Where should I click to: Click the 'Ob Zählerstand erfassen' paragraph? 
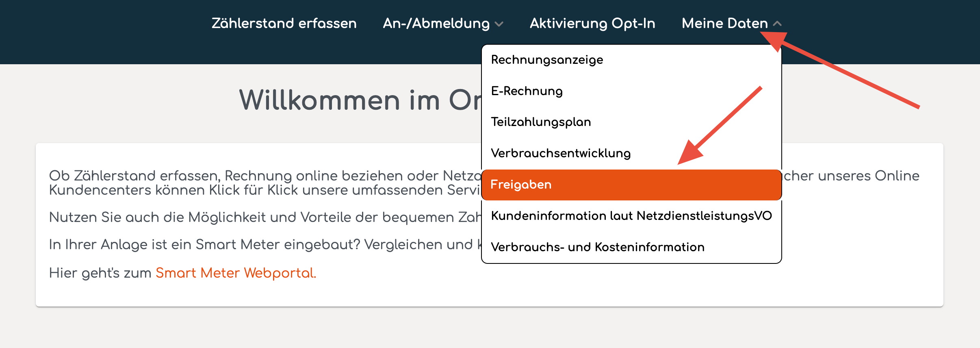265,183
